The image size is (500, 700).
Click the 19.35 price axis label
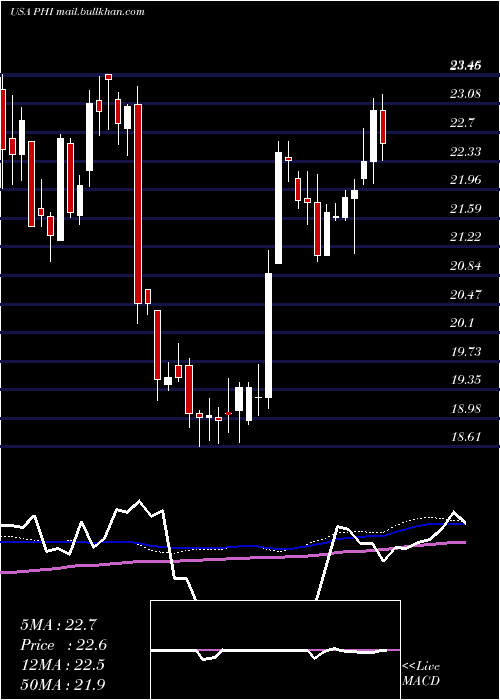click(x=465, y=379)
